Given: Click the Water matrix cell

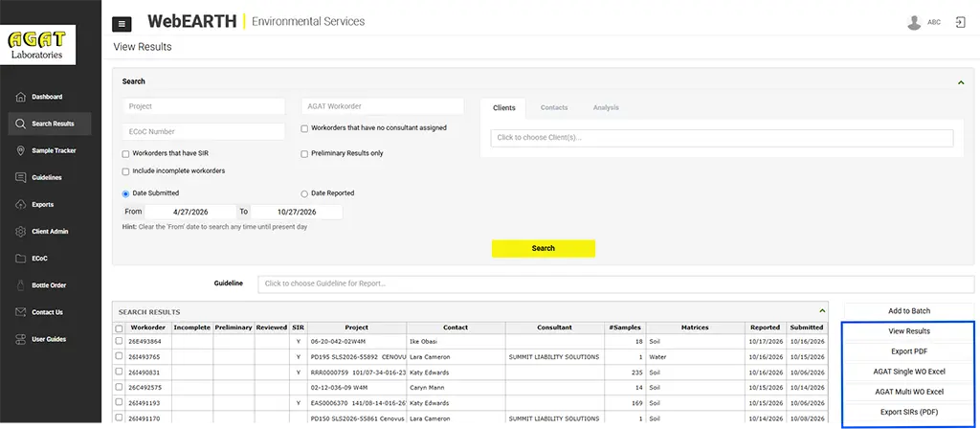Looking at the screenshot, I should coord(695,357).
